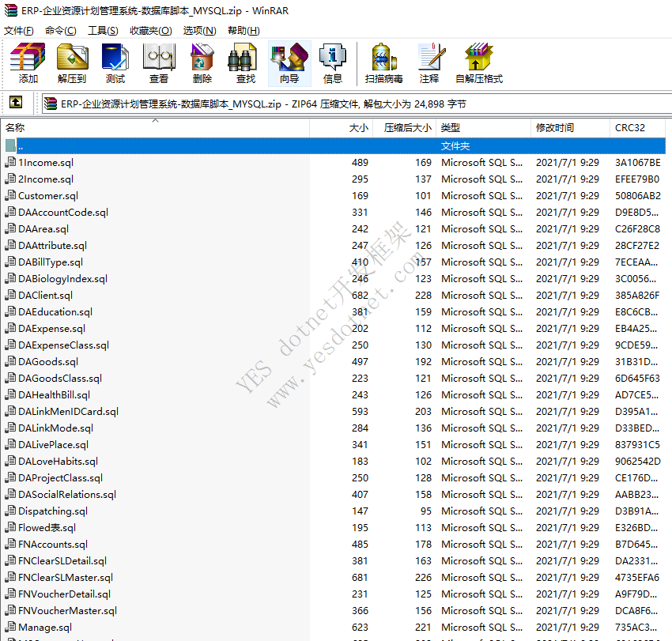
Task: Sort by 类型 column header
Action: (x=483, y=128)
